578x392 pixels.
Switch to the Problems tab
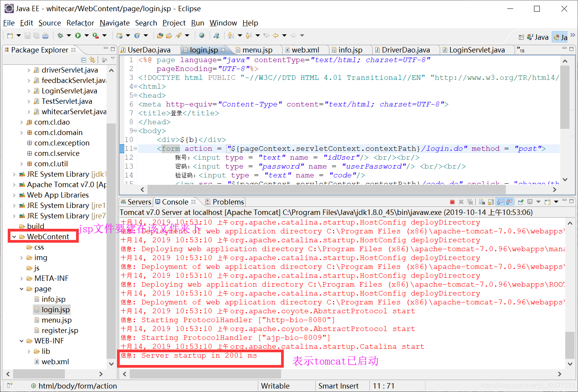[x=225, y=202]
